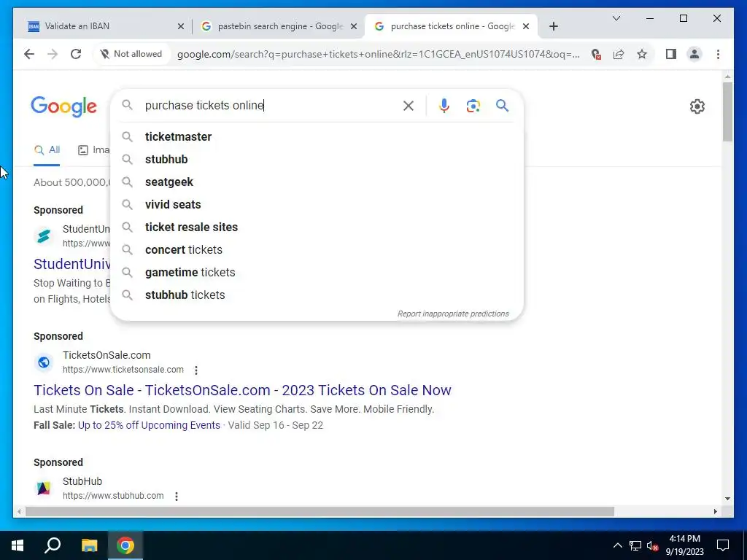
Task: Choose the ticket resale sites suggestion
Action: [317, 227]
